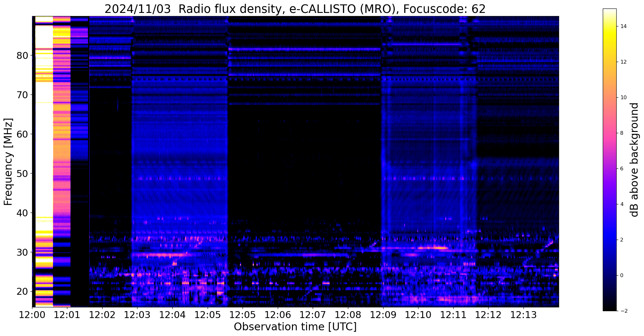Click the 12:03 time tick label
644x336 pixels.
(x=137, y=315)
